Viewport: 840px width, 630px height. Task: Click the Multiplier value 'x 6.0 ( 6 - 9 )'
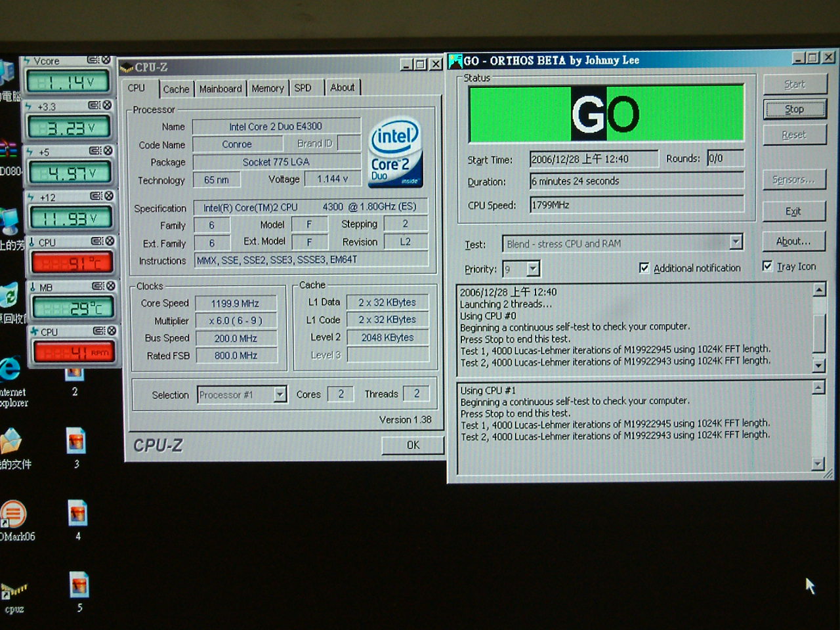[235, 320]
